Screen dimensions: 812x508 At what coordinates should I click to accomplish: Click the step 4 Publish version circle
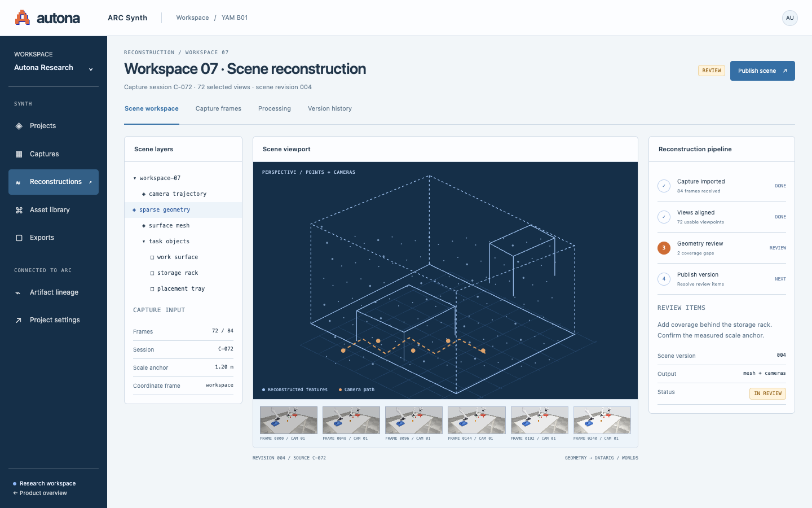[x=664, y=279]
